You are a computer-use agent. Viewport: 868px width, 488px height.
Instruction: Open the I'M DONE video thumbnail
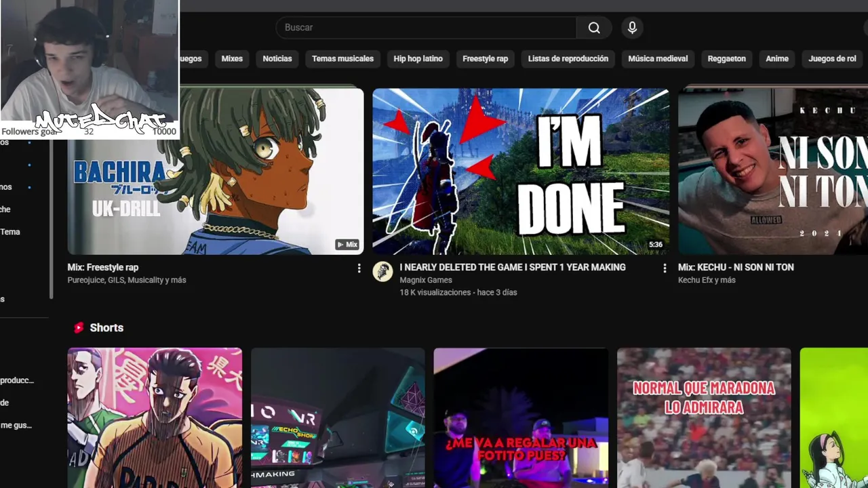(x=521, y=171)
